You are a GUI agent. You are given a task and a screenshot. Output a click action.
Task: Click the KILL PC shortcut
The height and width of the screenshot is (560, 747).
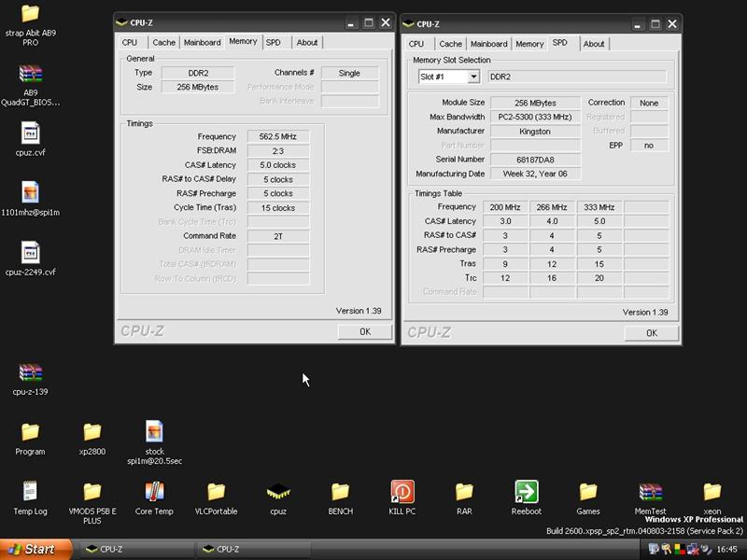402,492
